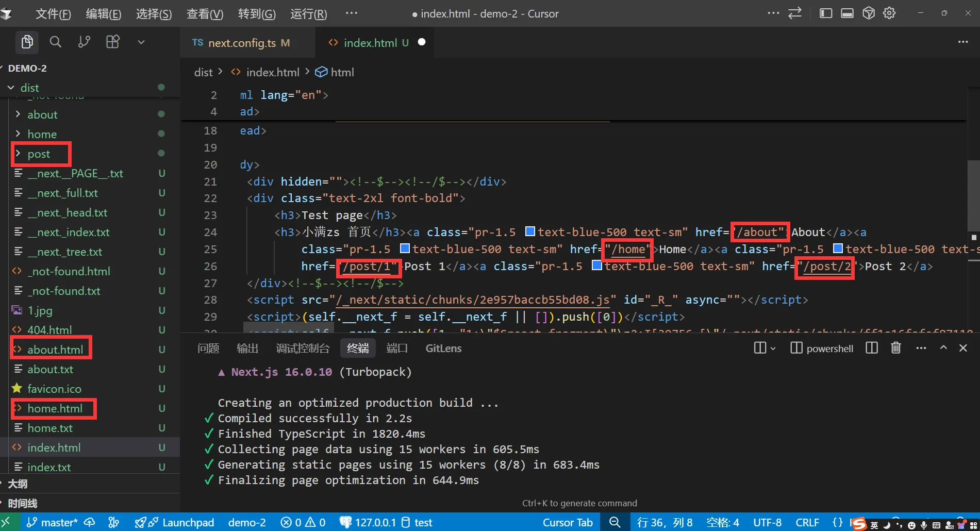This screenshot has height=531, width=980.
Task: Toggle the primary sidebar layout icon
Action: click(826, 13)
